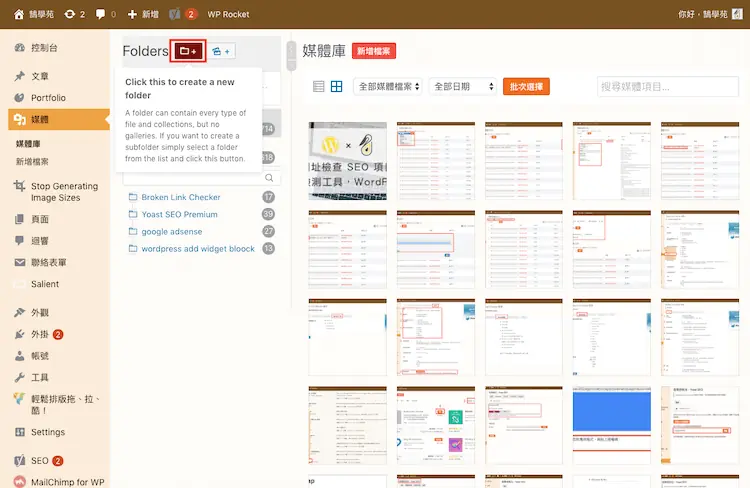Click the create new collection icon
Image resolution: width=750 pixels, height=488 pixels.
[221, 51]
